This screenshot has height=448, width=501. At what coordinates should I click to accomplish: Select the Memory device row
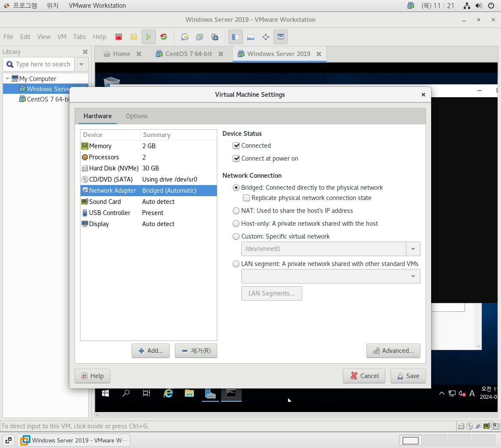(149, 146)
